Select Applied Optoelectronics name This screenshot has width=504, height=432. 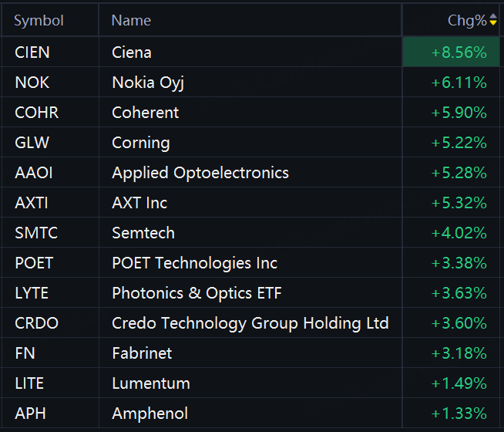click(200, 173)
